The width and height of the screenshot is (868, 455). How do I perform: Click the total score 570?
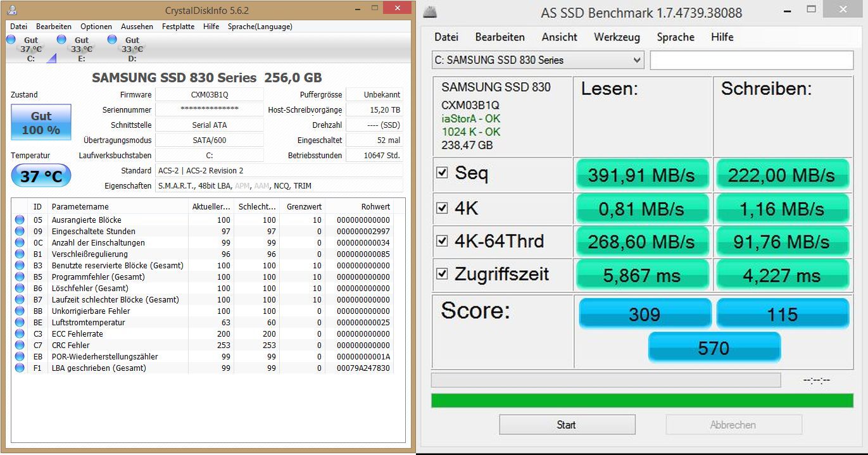coord(714,348)
